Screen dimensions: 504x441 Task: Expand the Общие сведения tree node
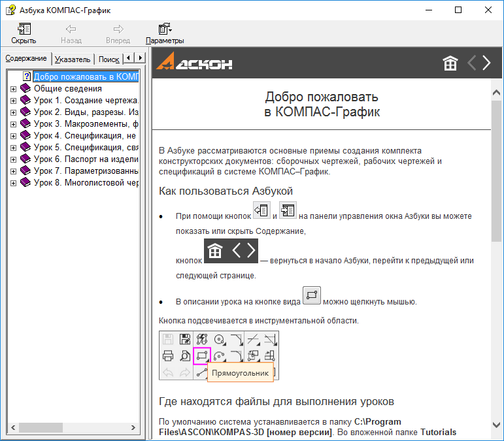[x=13, y=89]
